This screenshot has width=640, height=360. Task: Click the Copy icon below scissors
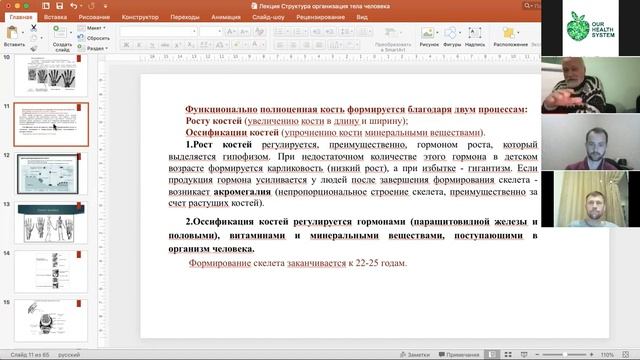(33, 38)
